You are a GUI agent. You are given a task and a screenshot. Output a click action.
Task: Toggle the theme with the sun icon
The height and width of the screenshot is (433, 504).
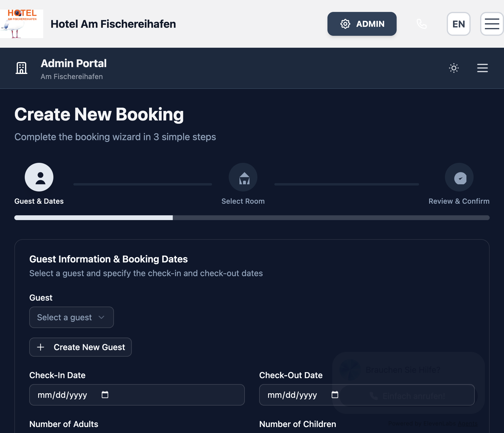coord(454,68)
